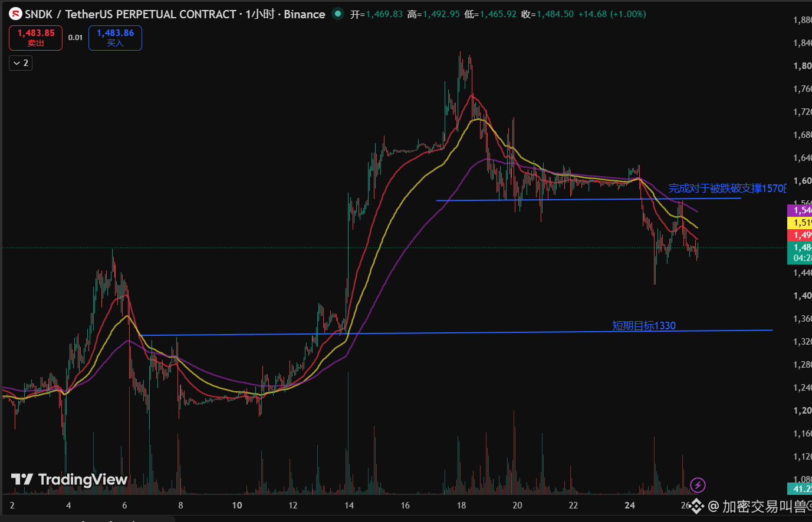Click the green market status dot
Viewport: 812px width, 522px height.
tap(337, 13)
